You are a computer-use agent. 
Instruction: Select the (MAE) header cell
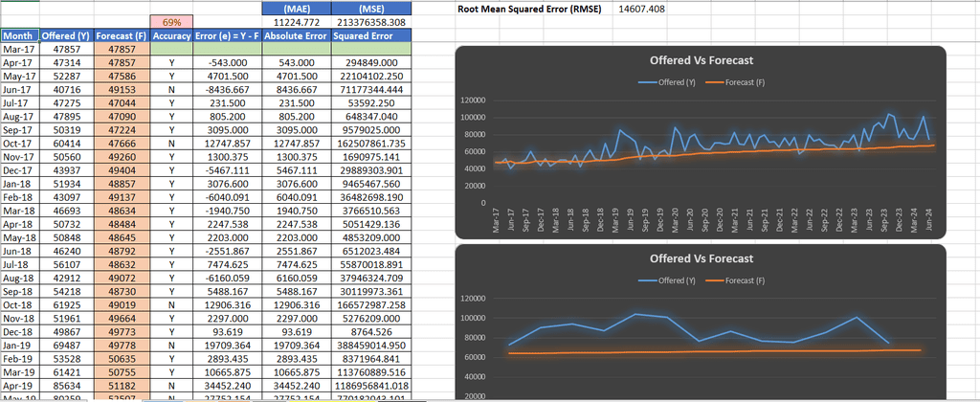pyautogui.click(x=296, y=8)
